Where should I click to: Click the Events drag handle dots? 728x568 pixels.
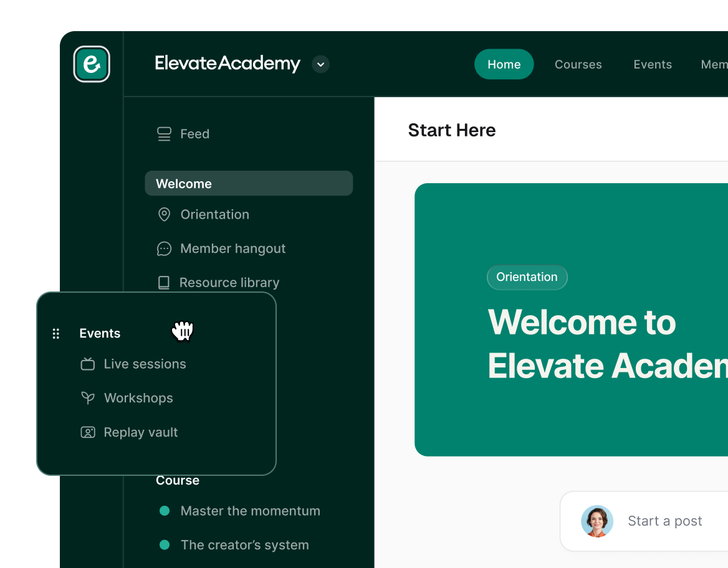pos(56,333)
